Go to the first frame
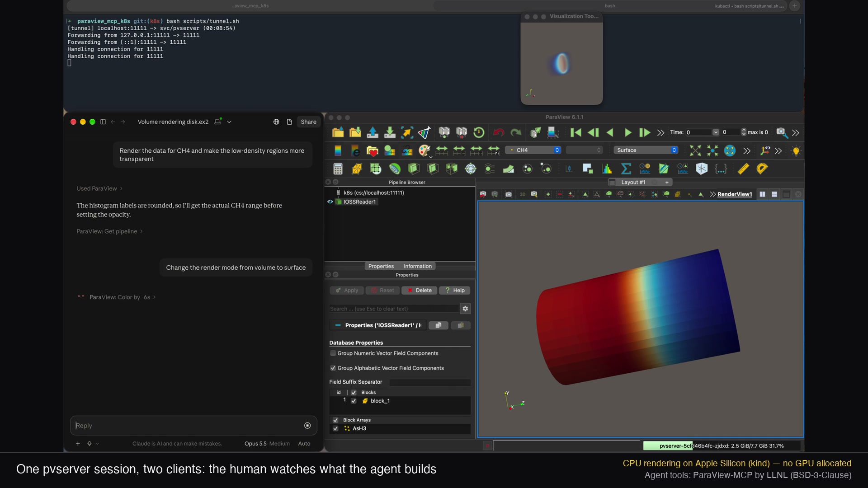 576,132
